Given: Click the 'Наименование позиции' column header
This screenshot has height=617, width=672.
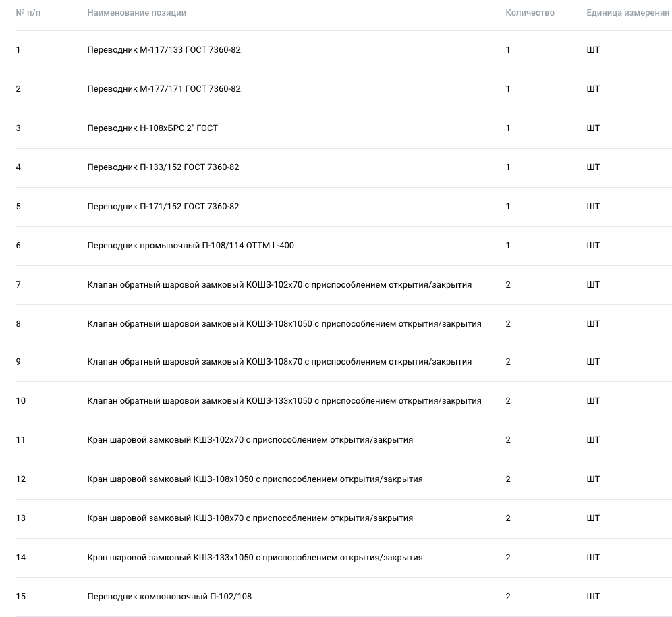Looking at the screenshot, I should (137, 13).
